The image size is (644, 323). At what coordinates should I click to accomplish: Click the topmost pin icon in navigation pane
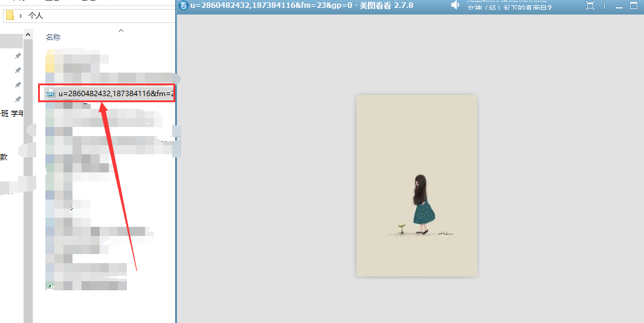pyautogui.click(x=18, y=56)
